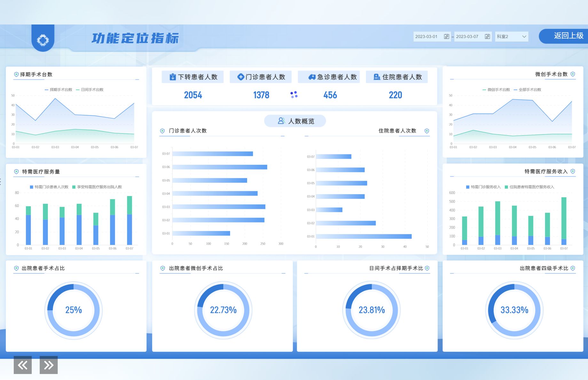Click end date field 2023-03-07

pyautogui.click(x=473, y=36)
